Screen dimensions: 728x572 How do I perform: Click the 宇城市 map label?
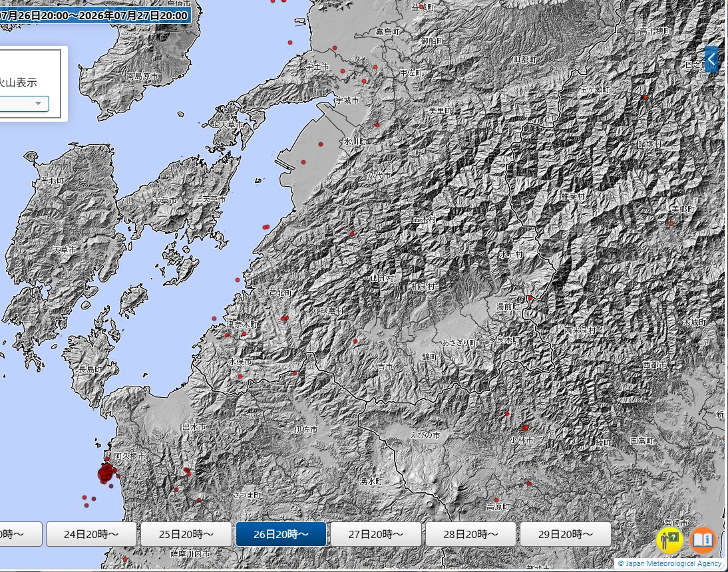pos(347,100)
